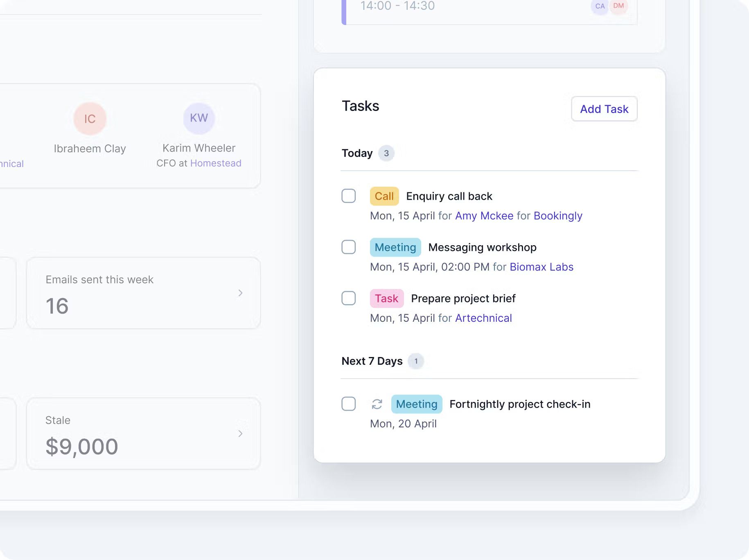749x560 pixels.
Task: Click the Task tag on Prepare project brief
Action: (387, 298)
